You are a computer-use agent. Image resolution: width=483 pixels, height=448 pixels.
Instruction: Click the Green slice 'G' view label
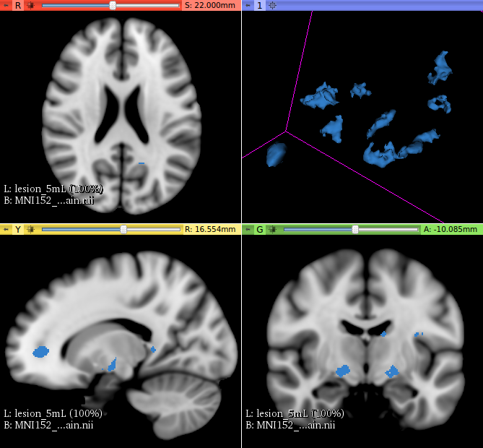[260, 229]
